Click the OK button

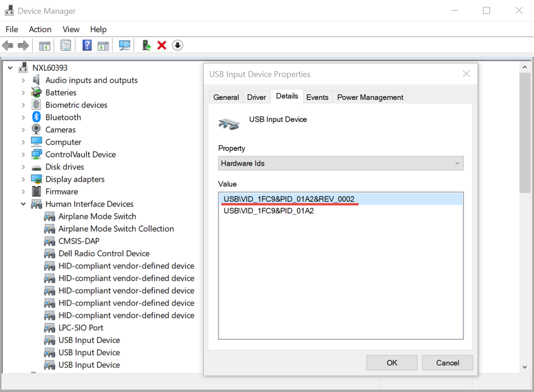(392, 363)
